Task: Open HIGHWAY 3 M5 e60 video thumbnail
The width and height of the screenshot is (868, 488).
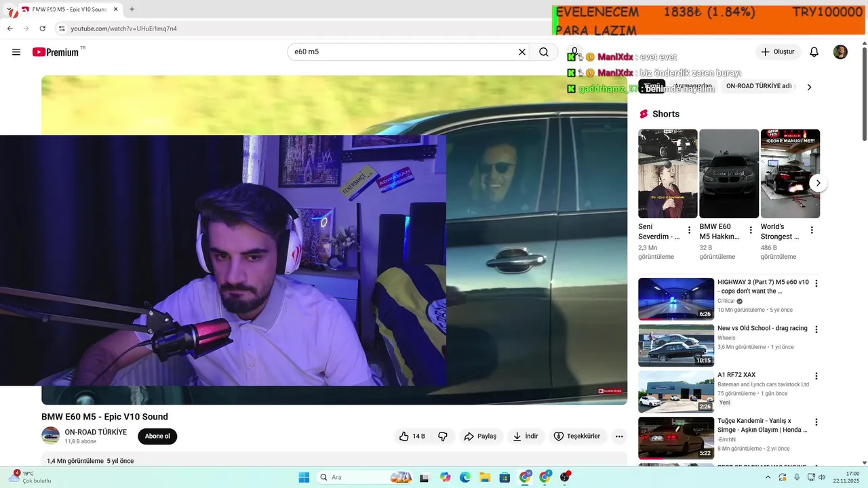Action: click(x=676, y=299)
